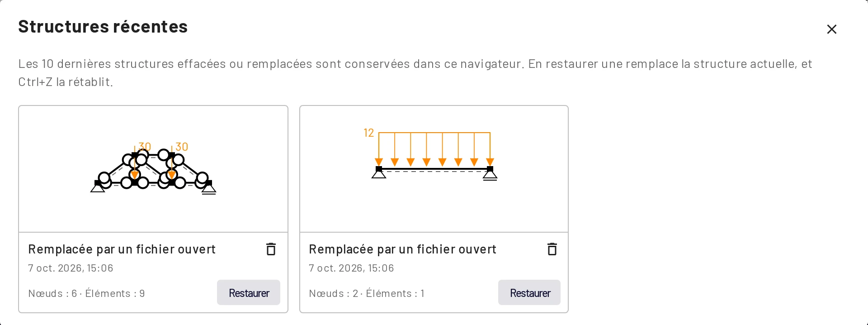
Task: Click the 'Structures récentes' heading
Action: [103, 26]
